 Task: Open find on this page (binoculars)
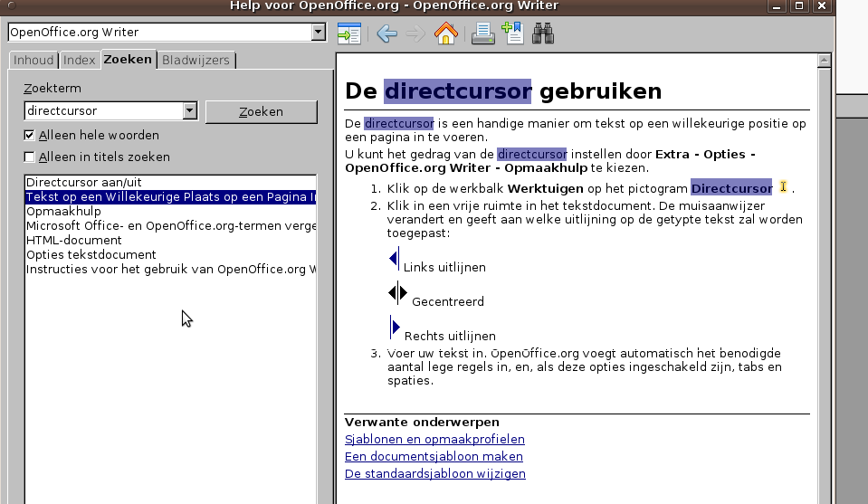pyautogui.click(x=543, y=34)
